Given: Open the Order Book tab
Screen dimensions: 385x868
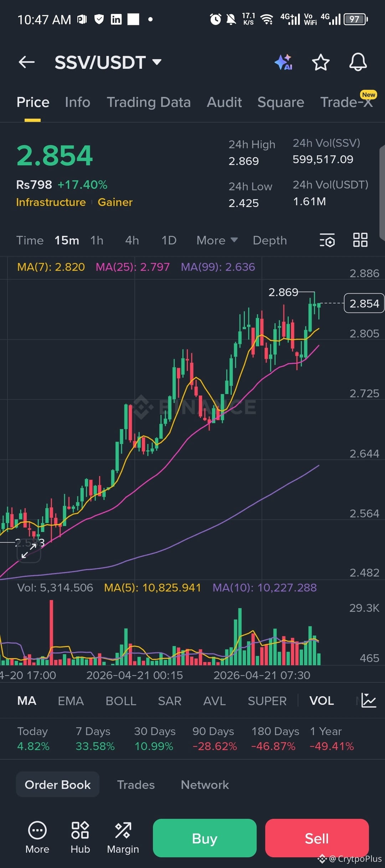Looking at the screenshot, I should 58,784.
